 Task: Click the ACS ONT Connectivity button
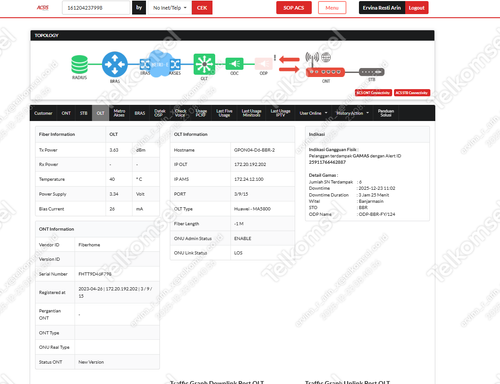(373, 93)
